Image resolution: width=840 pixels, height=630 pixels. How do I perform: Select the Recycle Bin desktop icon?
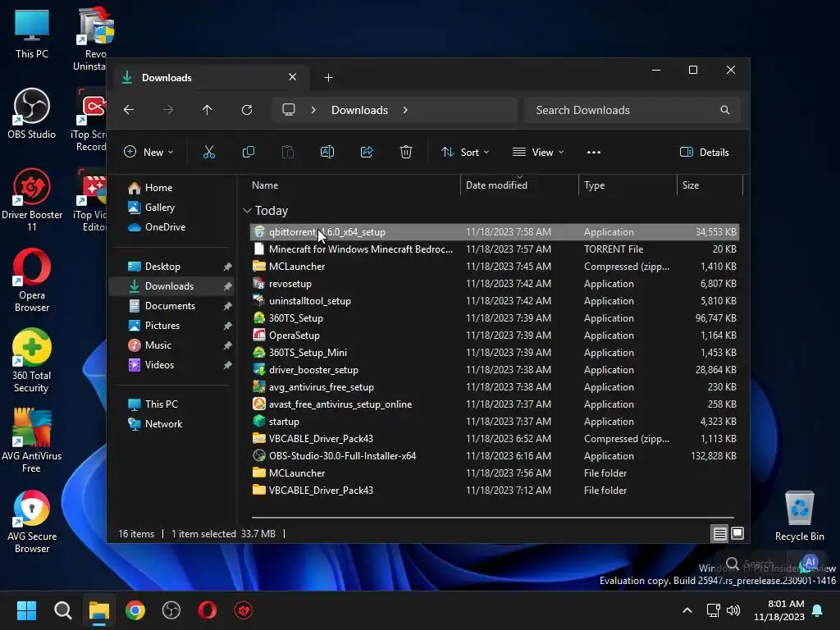tap(799, 515)
